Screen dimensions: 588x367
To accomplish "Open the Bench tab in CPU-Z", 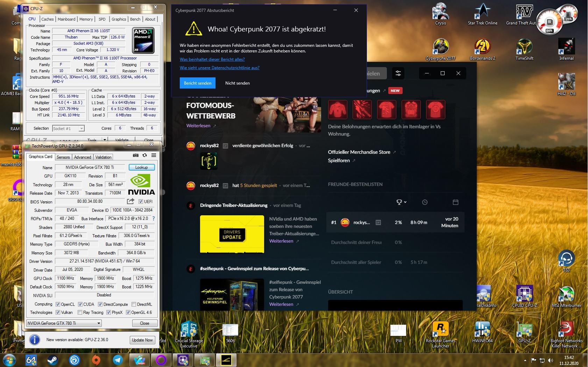I will point(135,19).
